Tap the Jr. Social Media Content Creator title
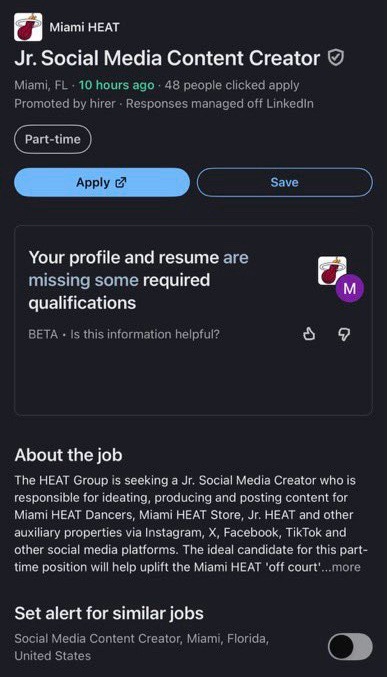This screenshot has width=387, height=677. [167, 58]
